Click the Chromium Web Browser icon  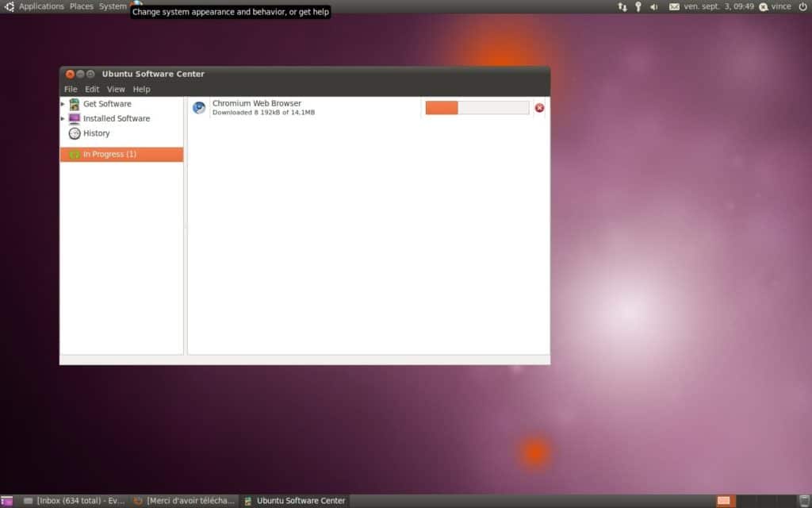click(x=199, y=108)
